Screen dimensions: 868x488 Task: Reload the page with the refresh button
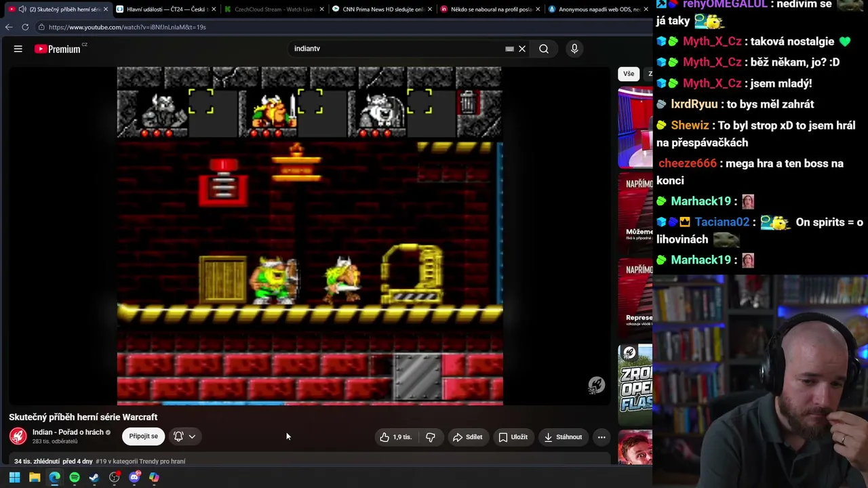(25, 27)
